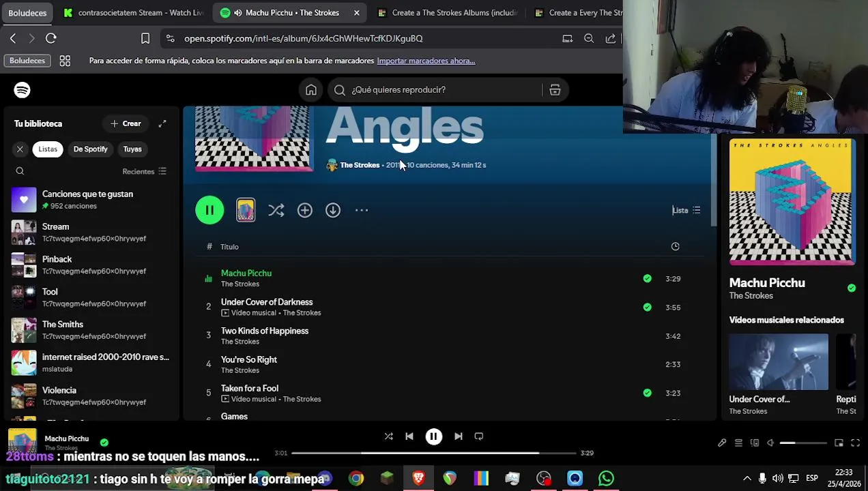Open the Pinback playlist
Image resolution: width=868 pixels, height=491 pixels.
point(90,265)
